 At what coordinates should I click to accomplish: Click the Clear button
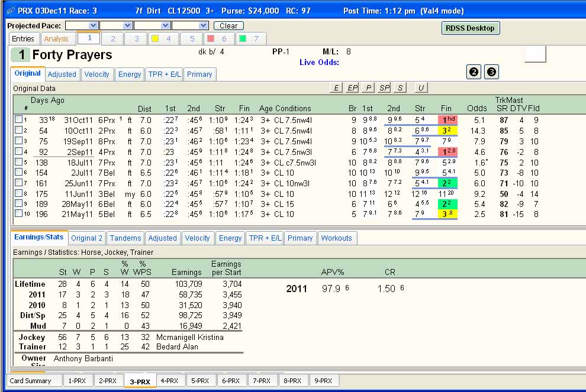pos(228,26)
